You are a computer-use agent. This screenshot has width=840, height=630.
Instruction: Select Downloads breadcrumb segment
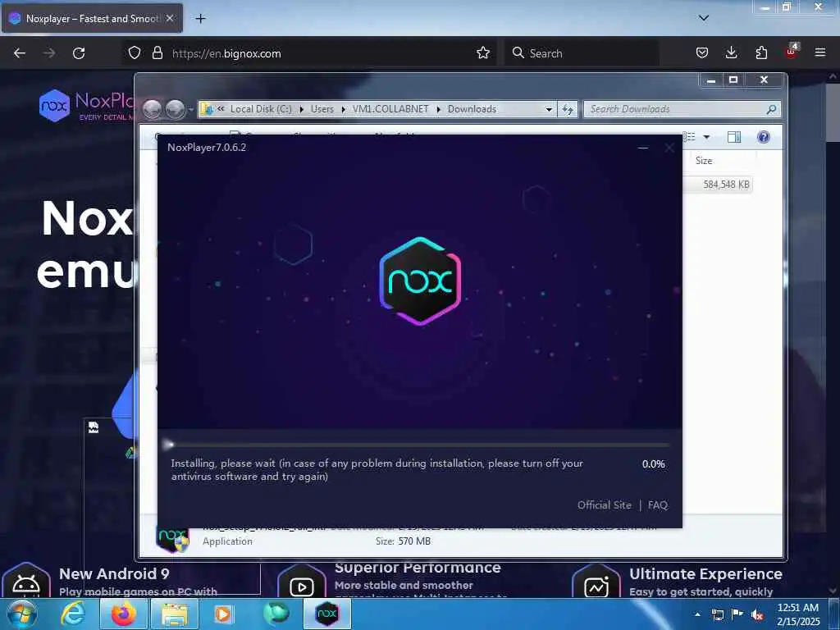pos(472,109)
